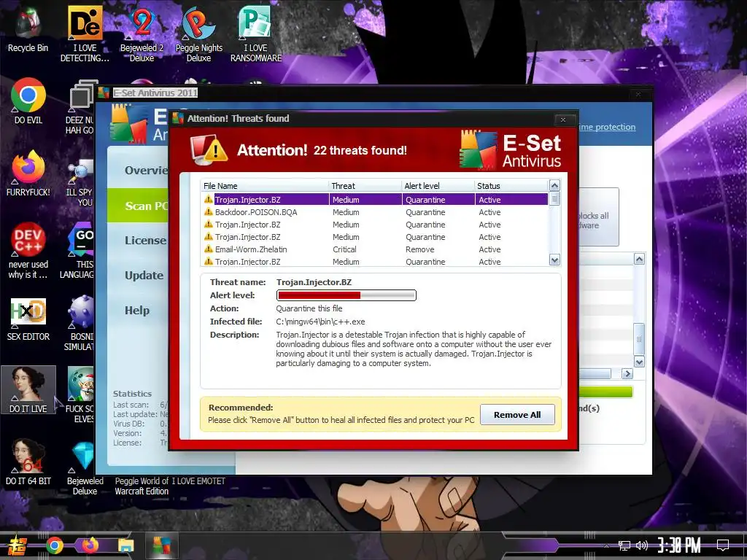Open the I LOVE RANSOMWARE Publisher shortcut
Image resolution: width=747 pixels, height=560 pixels.
(256, 34)
